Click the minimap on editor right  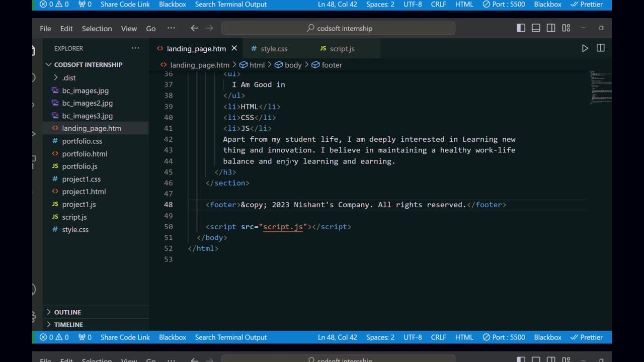pos(600,87)
